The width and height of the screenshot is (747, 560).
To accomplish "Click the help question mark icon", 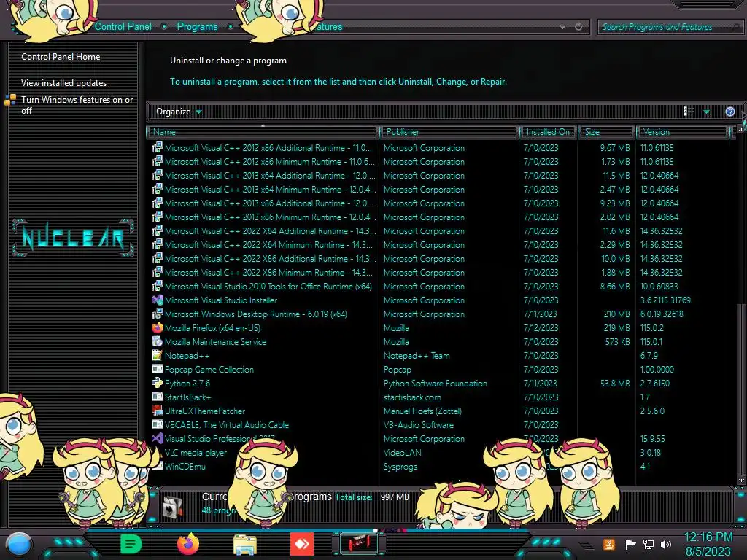I will pos(729,112).
